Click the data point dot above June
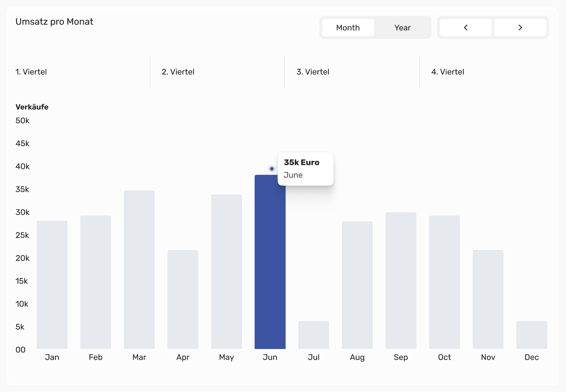This screenshot has width=566, height=392. pos(272,169)
